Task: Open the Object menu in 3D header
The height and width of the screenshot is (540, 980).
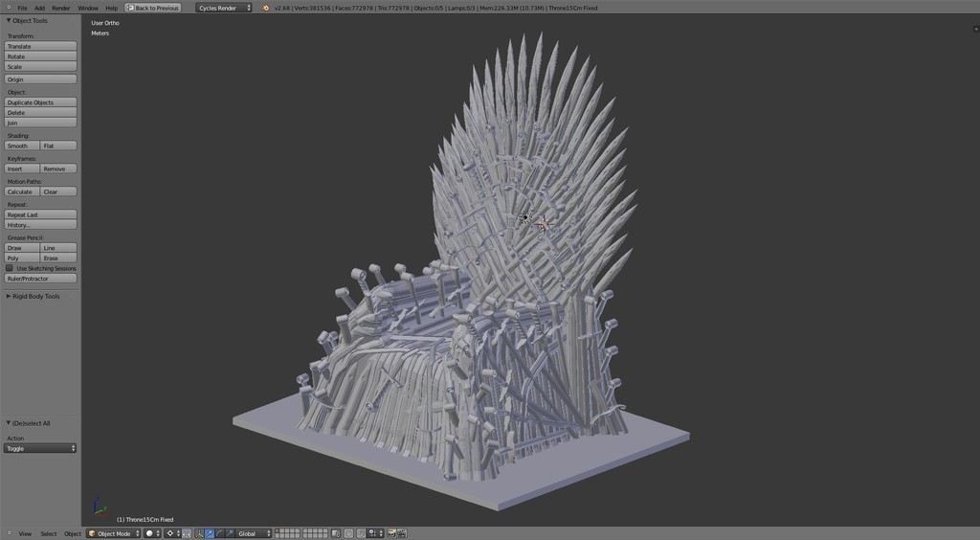Action: point(73,533)
